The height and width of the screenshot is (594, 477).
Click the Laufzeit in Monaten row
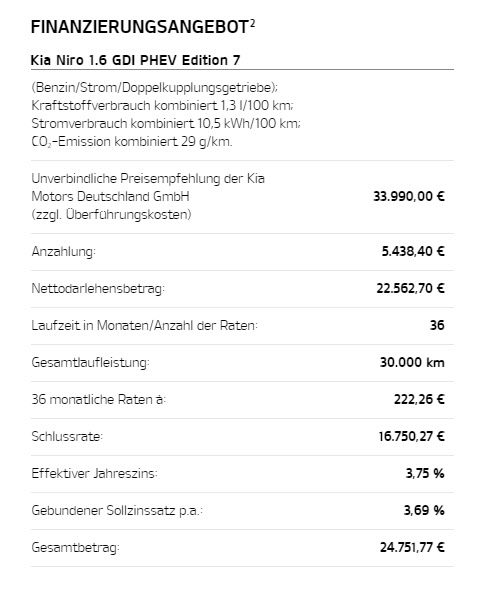[x=242, y=325]
